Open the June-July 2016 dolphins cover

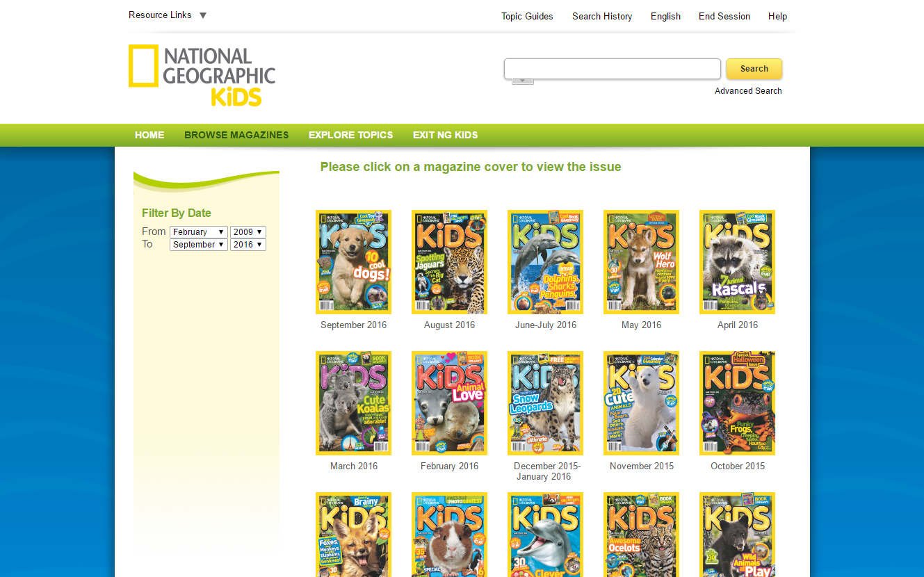(545, 262)
